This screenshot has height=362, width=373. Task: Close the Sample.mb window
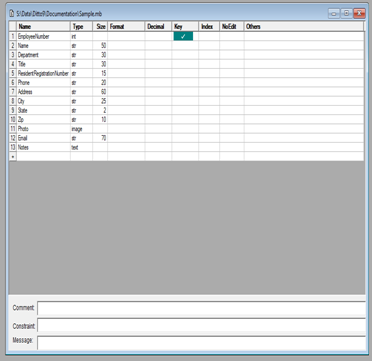tap(359, 14)
